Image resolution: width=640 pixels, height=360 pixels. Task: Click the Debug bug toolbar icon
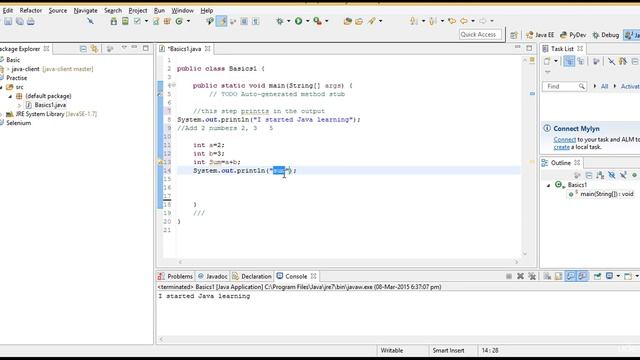(x=280, y=21)
